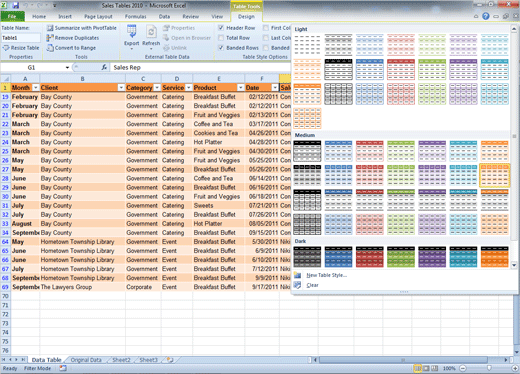Screen dimensions: 520x374
Task: Click Summarize with PivotTable label
Action: point(86,28)
